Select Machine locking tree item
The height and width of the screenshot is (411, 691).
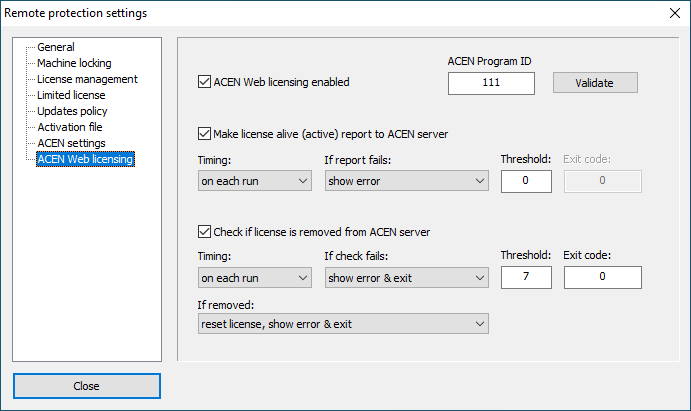74,63
